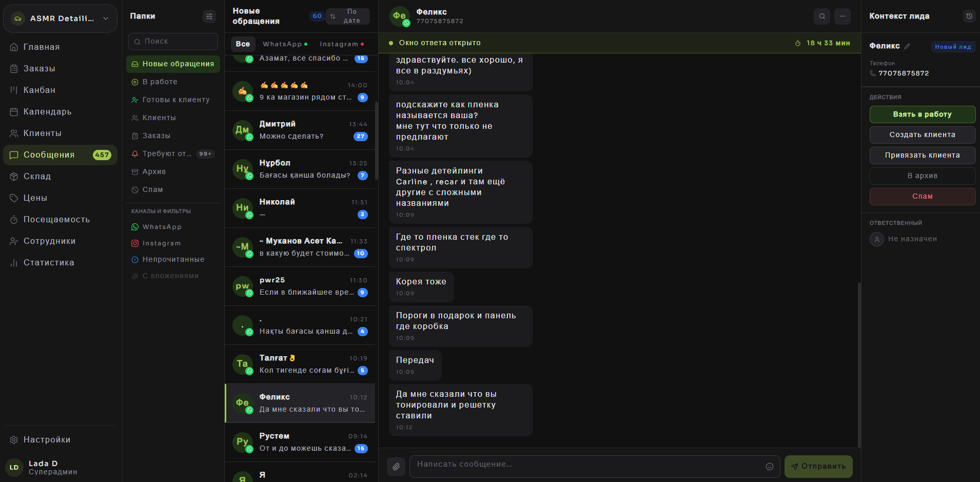Open the Цены section
The image size is (980, 482).
(61, 198)
